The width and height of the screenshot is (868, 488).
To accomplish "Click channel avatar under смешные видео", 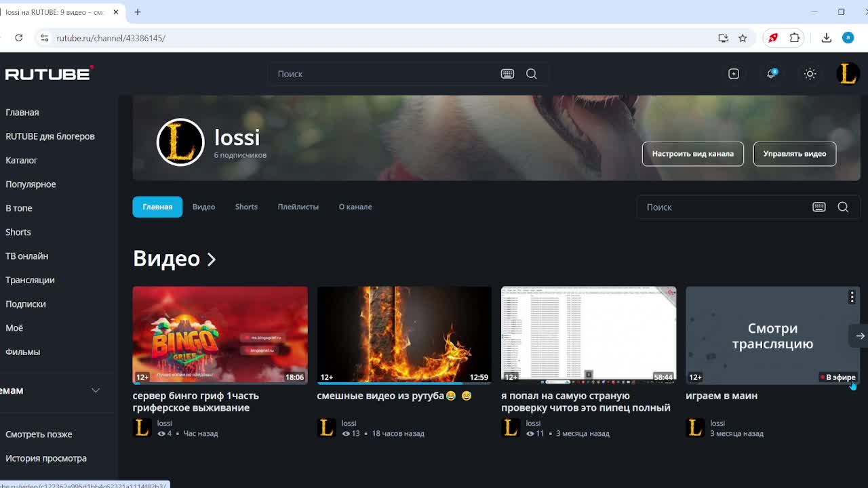I will tap(327, 428).
